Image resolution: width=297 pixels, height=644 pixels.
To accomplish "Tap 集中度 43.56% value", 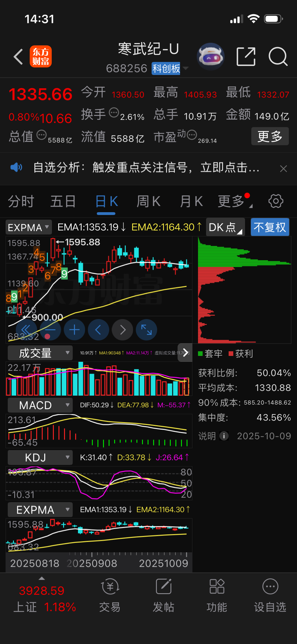I will click(274, 417).
